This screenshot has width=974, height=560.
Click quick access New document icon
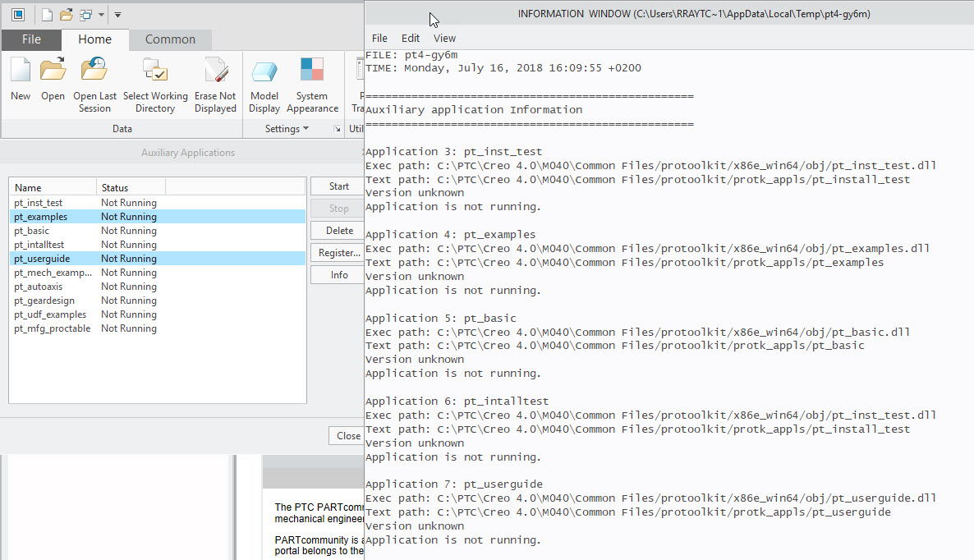pos(47,15)
